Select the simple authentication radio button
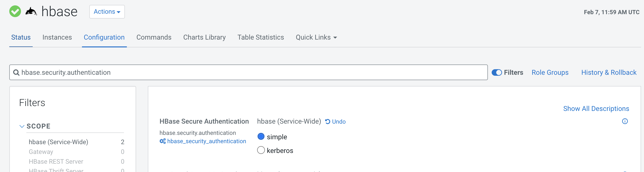Screen dimensions: 644x172 click(261, 137)
